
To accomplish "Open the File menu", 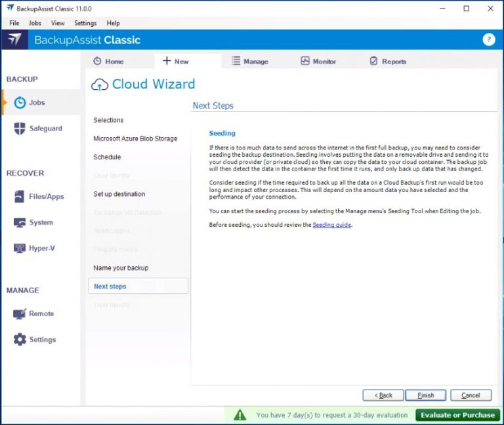I will [x=14, y=23].
